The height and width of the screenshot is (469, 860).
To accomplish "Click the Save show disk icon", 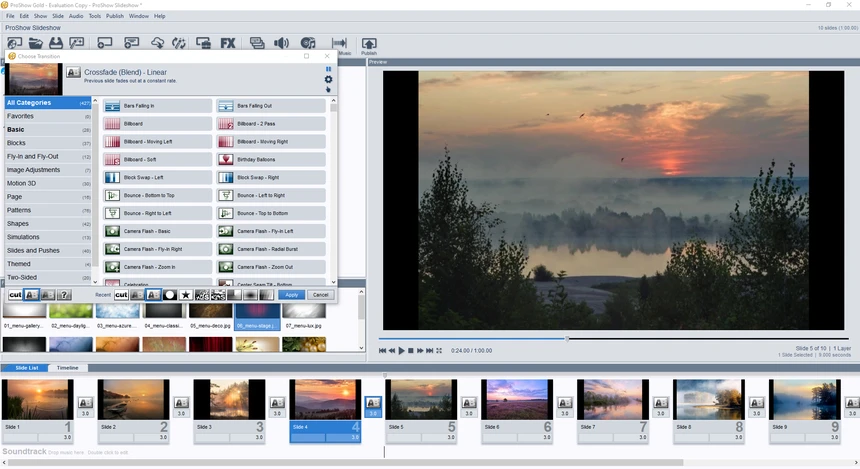I will (56, 43).
